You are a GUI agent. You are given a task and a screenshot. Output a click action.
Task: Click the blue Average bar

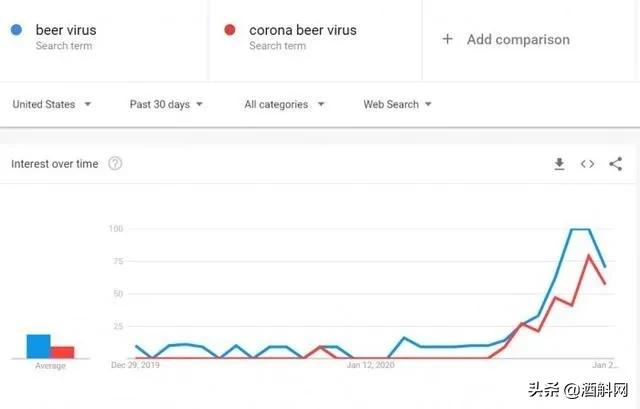pos(38,346)
